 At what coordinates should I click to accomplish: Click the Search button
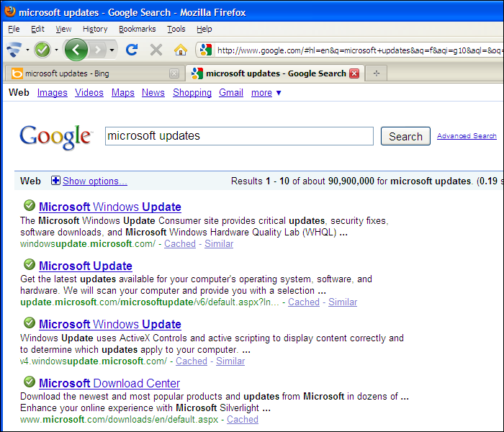coord(405,136)
